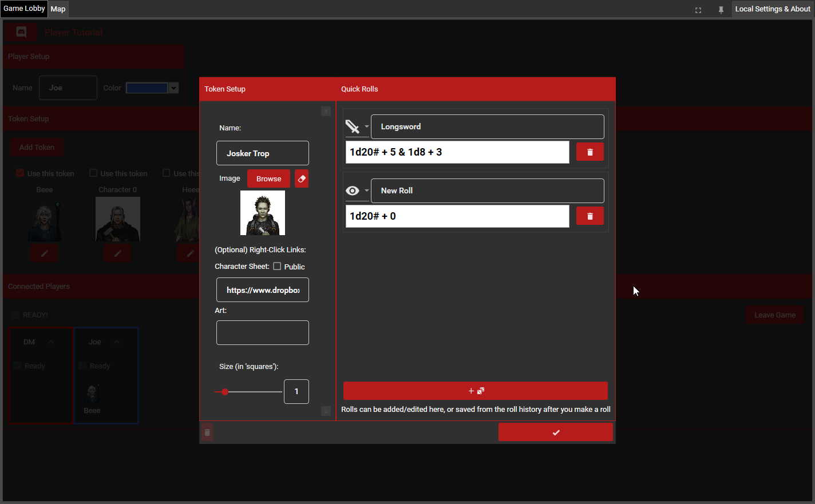
Task: Edit the Longsword roll name field
Action: click(x=488, y=126)
